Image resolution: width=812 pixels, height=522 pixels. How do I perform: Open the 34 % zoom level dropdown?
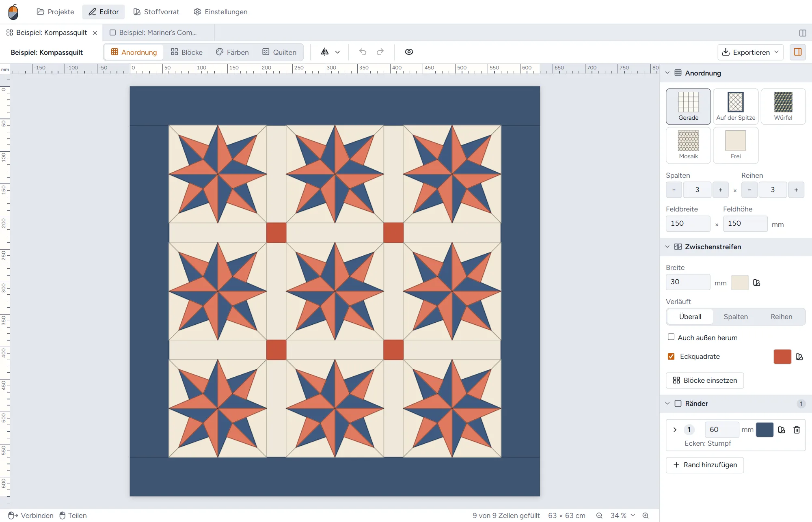(x=623, y=516)
